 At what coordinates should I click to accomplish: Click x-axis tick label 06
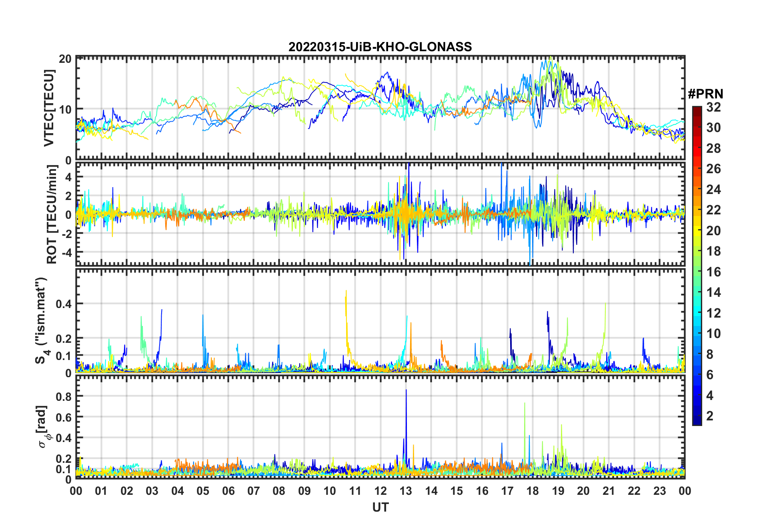coord(228,491)
